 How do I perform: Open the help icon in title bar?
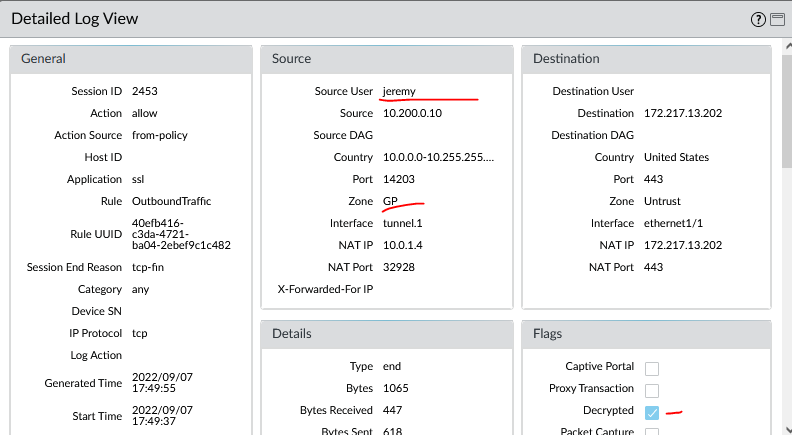(757, 19)
